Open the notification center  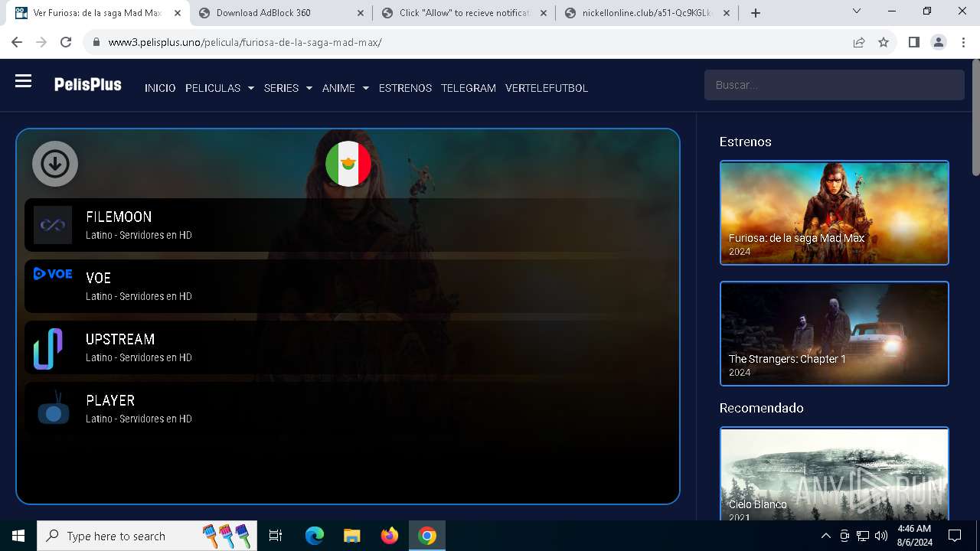click(x=955, y=536)
